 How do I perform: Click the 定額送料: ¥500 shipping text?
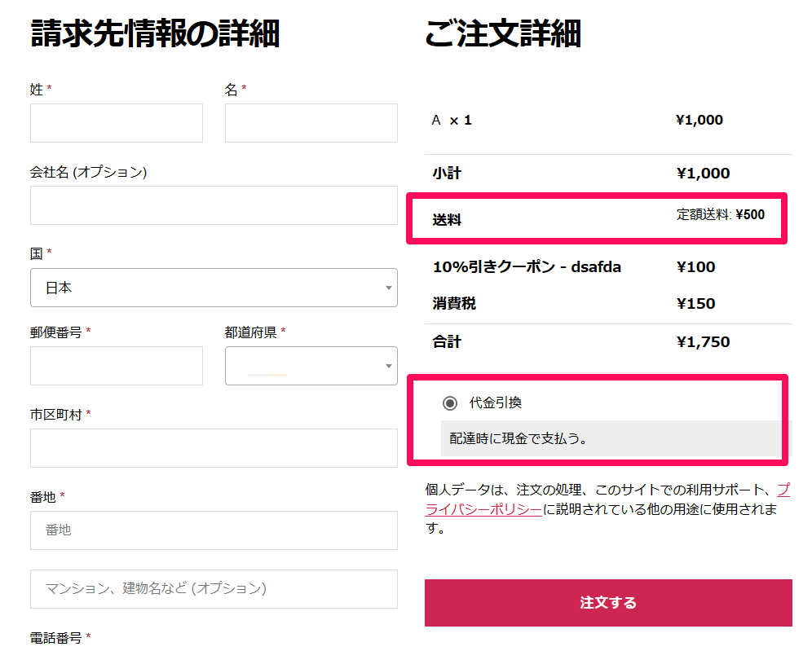pyautogui.click(x=721, y=215)
